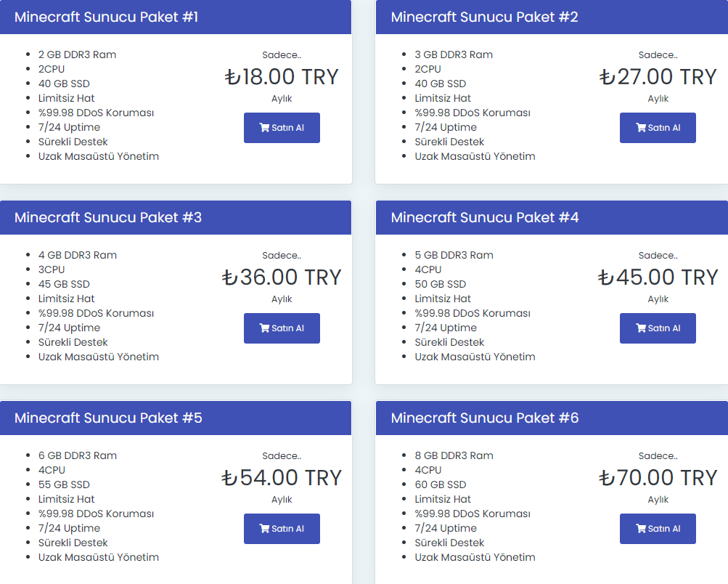Click the ₺45.00 TRY price label
The width and height of the screenshot is (728, 584).
click(658, 277)
